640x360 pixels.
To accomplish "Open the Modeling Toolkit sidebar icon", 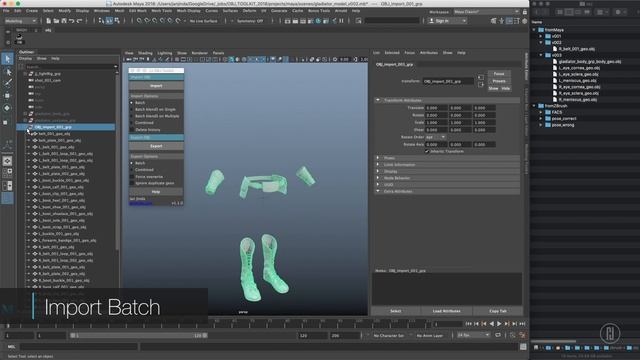I will 494,21.
